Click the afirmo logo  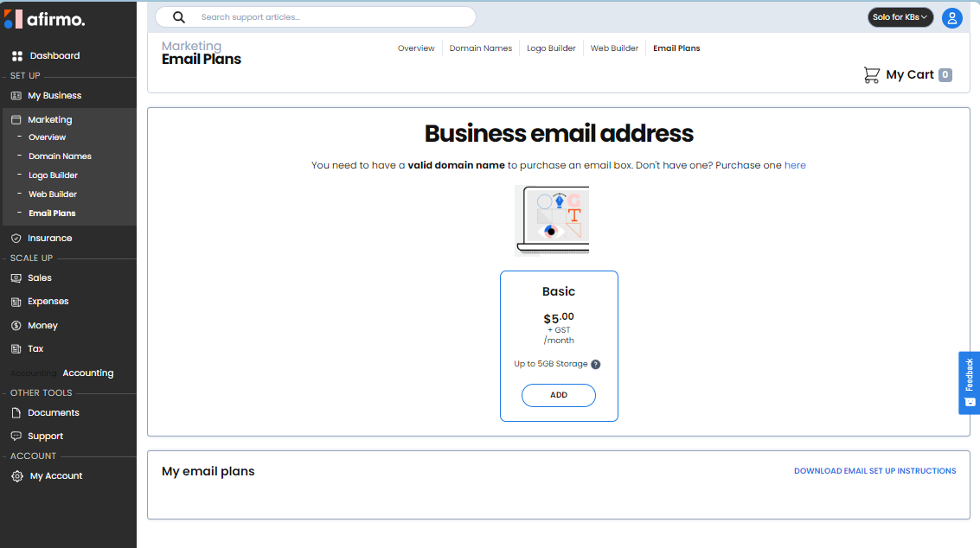pos(44,19)
